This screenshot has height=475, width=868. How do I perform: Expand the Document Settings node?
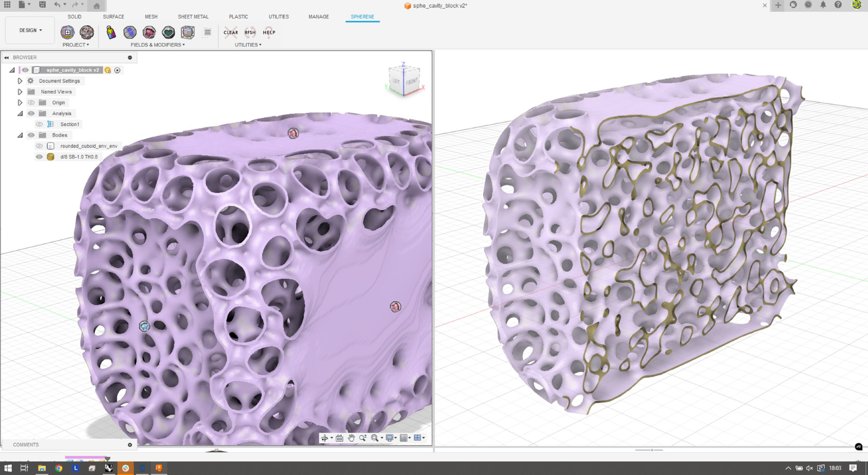click(20, 81)
